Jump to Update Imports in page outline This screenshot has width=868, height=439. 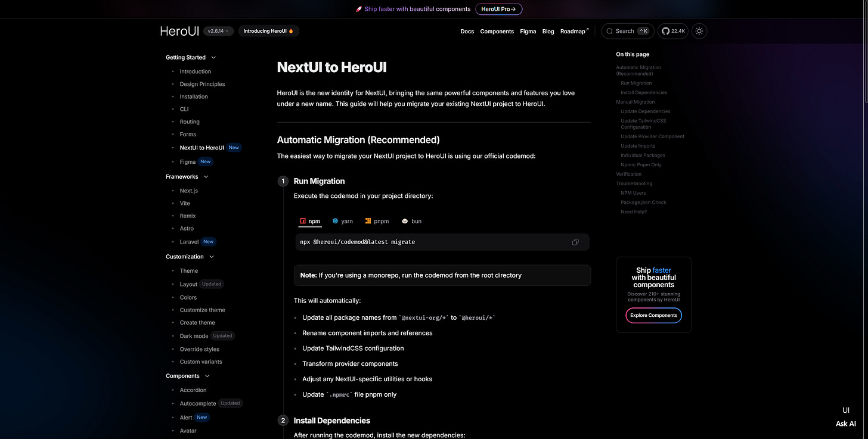[638, 146]
